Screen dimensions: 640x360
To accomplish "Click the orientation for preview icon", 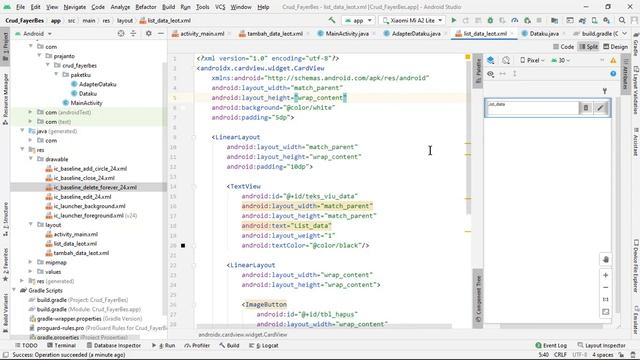I will pos(506,60).
